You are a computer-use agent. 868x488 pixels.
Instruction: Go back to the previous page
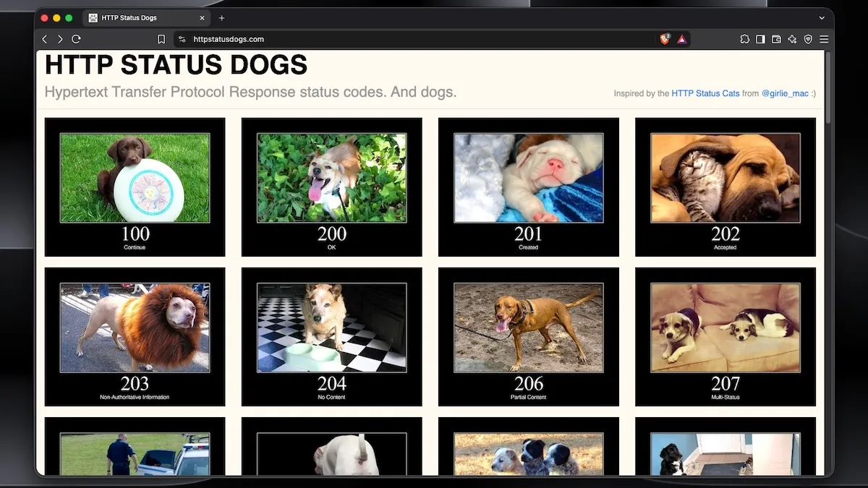45,39
